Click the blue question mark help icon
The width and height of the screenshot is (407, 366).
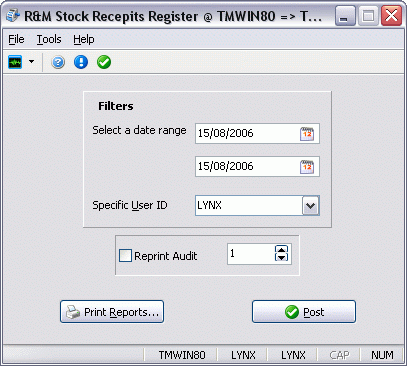(58, 62)
